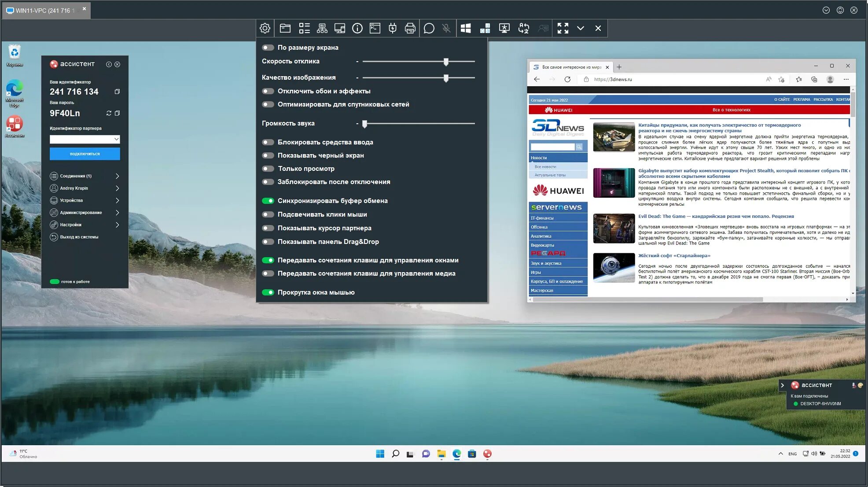This screenshot has width=868, height=487.
Task: Open the file manager toolbar icon
Action: (x=285, y=29)
